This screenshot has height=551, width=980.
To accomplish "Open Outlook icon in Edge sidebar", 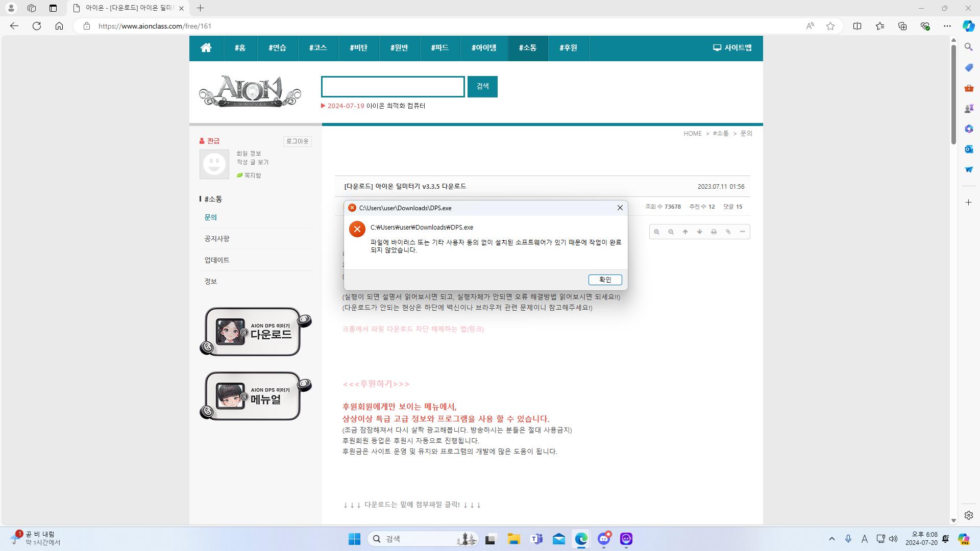I will tap(969, 149).
